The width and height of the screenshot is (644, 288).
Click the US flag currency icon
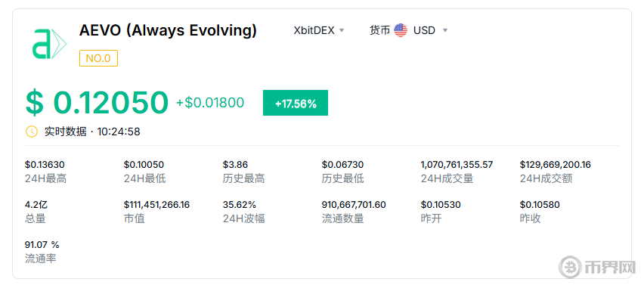(x=401, y=30)
